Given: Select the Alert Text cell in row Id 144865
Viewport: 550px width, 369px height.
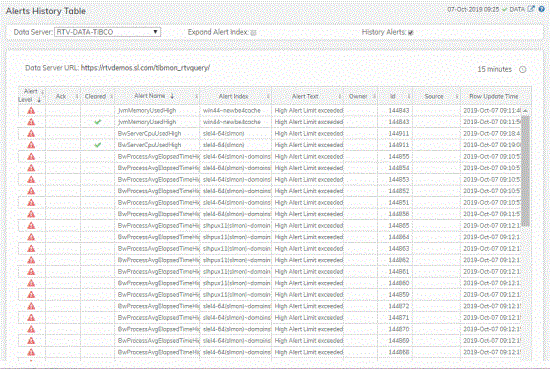Looking at the screenshot, I should click(x=307, y=226).
